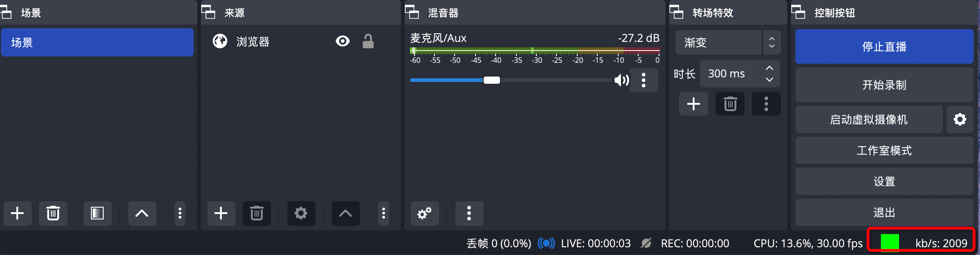The width and height of the screenshot is (980, 255).
Task: Mute the 麦克风/Aux speaker icon
Action: 621,81
